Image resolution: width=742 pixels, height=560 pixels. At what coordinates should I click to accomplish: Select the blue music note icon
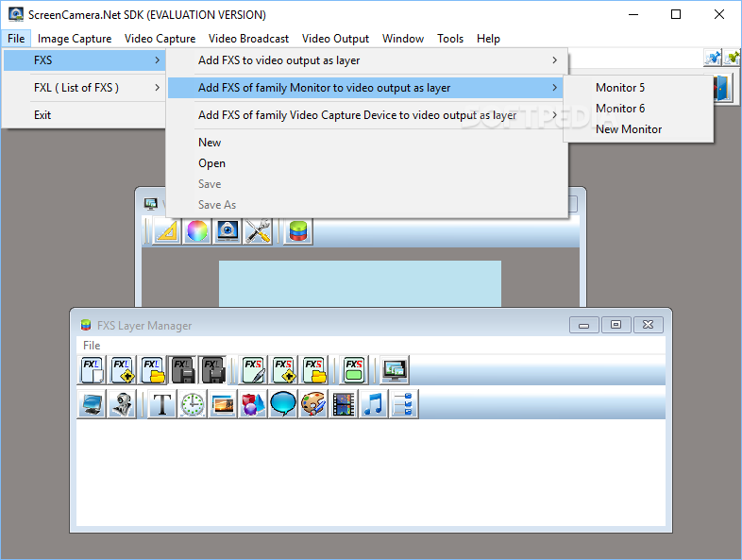tap(374, 404)
